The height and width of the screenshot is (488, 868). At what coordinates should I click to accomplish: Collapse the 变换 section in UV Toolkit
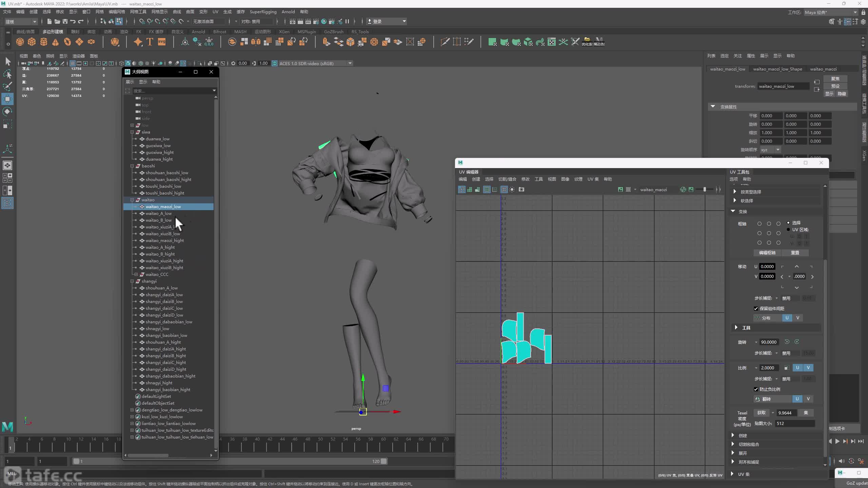pos(733,211)
